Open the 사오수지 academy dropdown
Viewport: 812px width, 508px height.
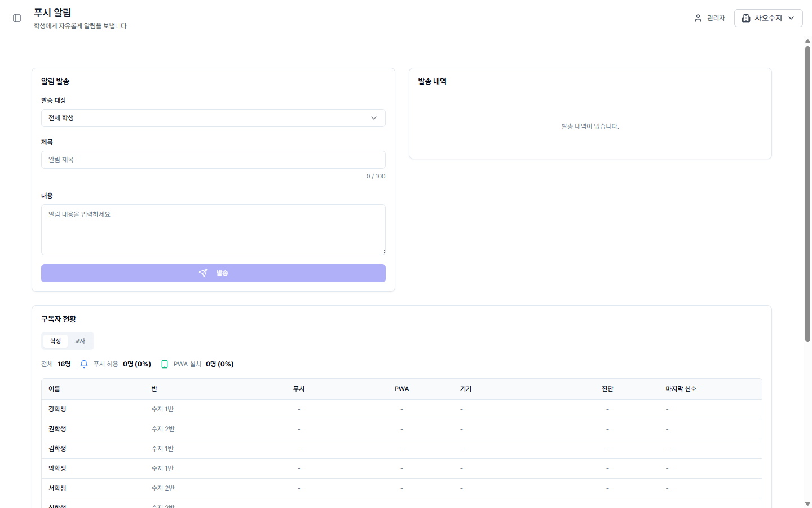click(x=768, y=18)
